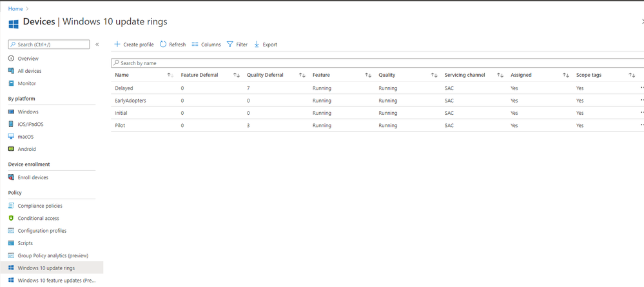Open more options for Initial row
Image resolution: width=644 pixels, height=287 pixels.
[641, 113]
